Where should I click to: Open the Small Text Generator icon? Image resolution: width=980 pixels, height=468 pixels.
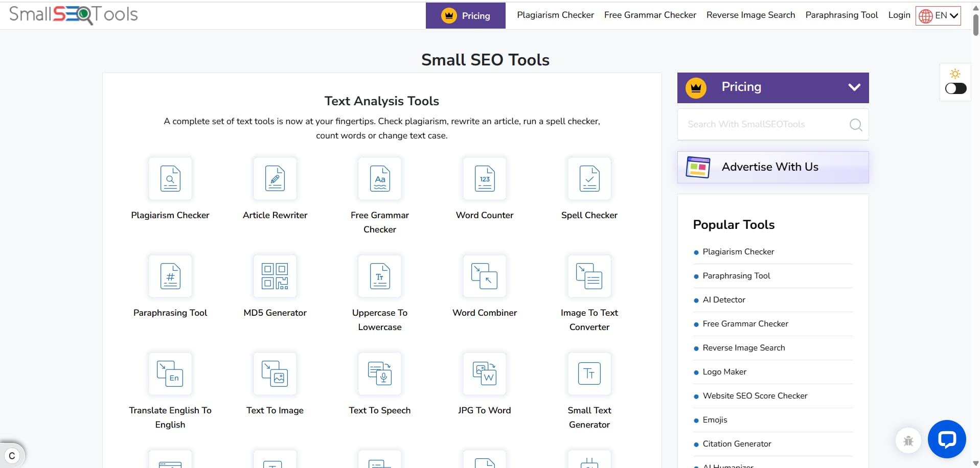[x=589, y=373]
